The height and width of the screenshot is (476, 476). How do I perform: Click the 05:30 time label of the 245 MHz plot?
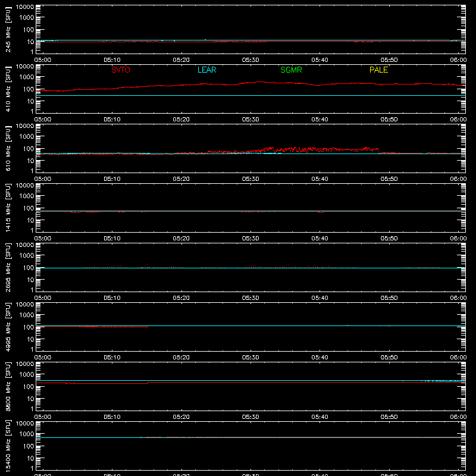click(x=250, y=60)
